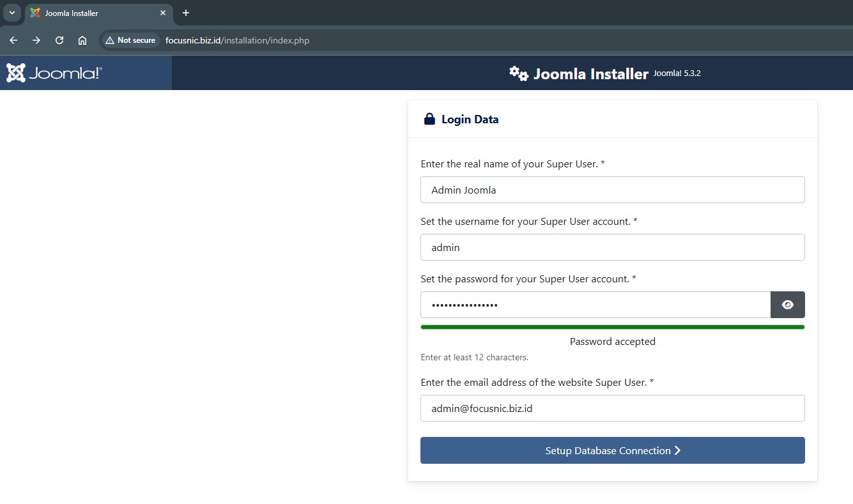
Task: Click the username field containing admin
Action: (x=612, y=247)
